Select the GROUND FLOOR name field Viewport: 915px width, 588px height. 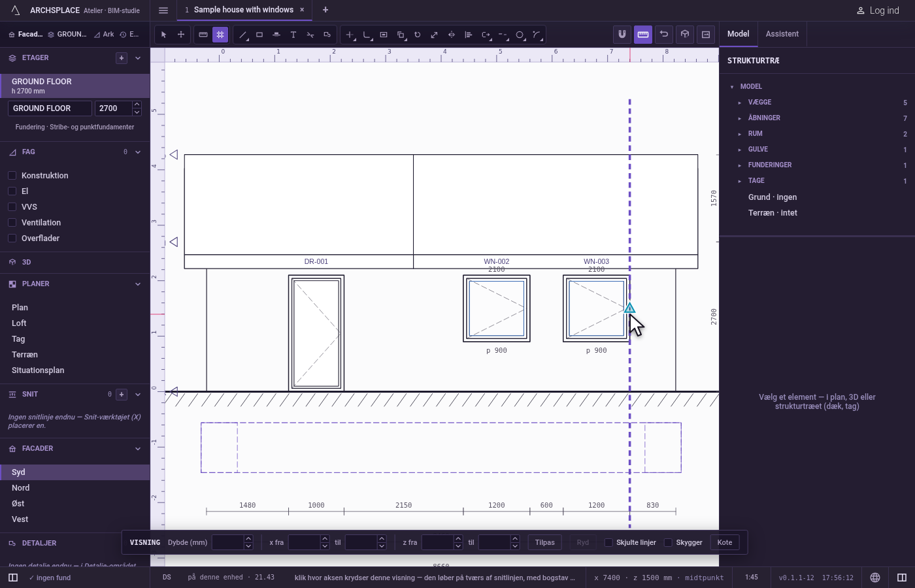(50, 108)
